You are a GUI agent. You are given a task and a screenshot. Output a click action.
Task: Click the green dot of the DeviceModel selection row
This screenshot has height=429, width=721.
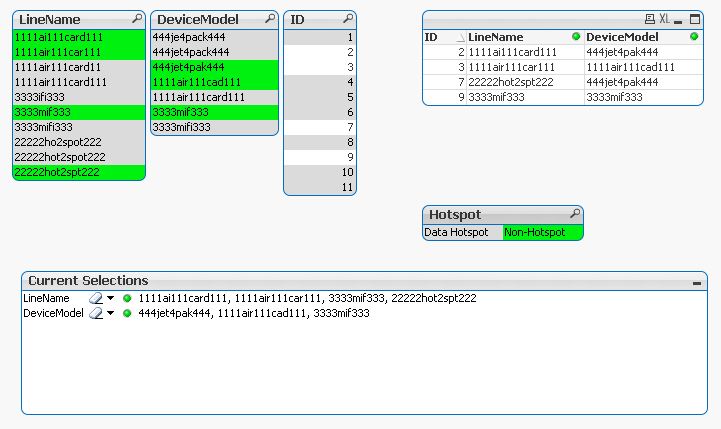pyautogui.click(x=127, y=313)
